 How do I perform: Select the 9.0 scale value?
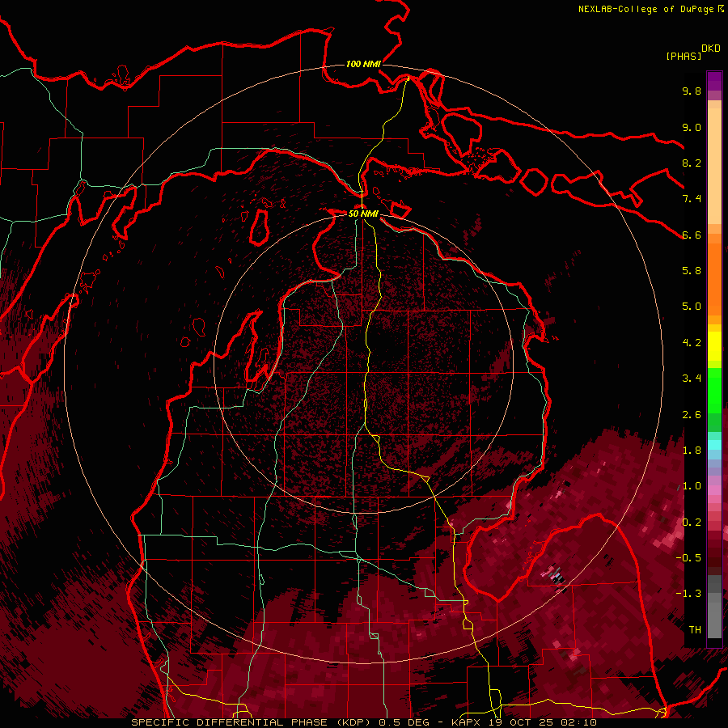[x=692, y=128]
